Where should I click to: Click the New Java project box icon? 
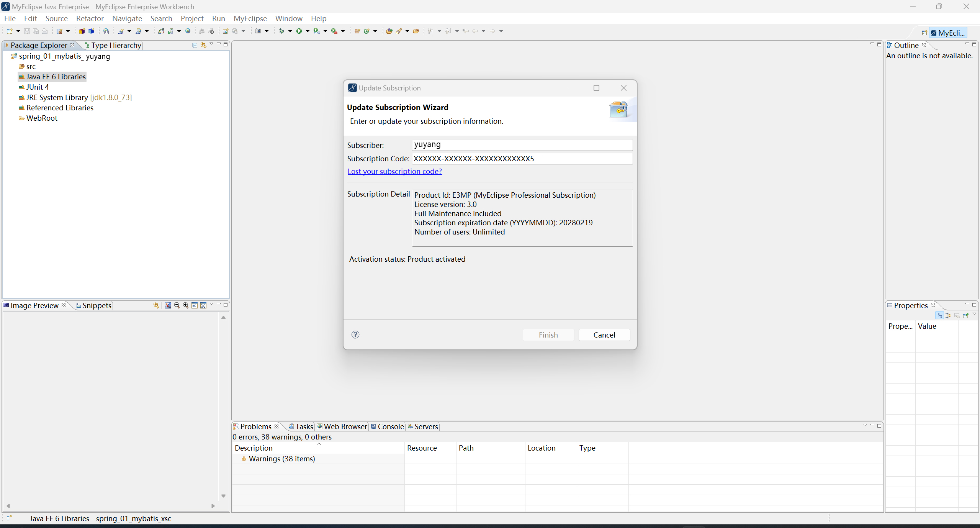(82, 31)
